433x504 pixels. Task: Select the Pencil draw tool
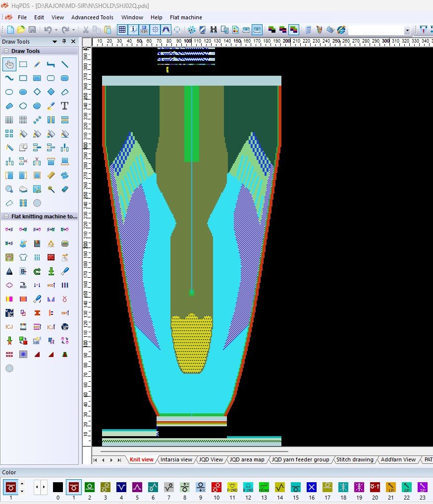click(x=37, y=64)
